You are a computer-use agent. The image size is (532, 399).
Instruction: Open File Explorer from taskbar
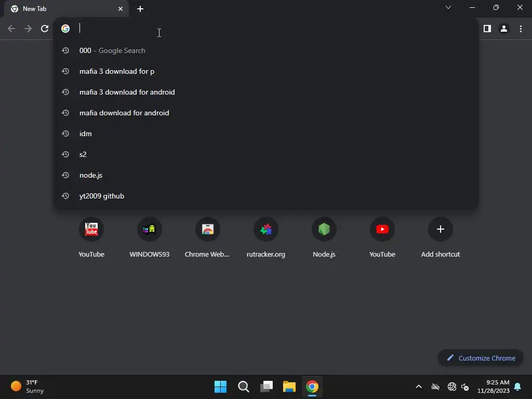pyautogui.click(x=289, y=387)
